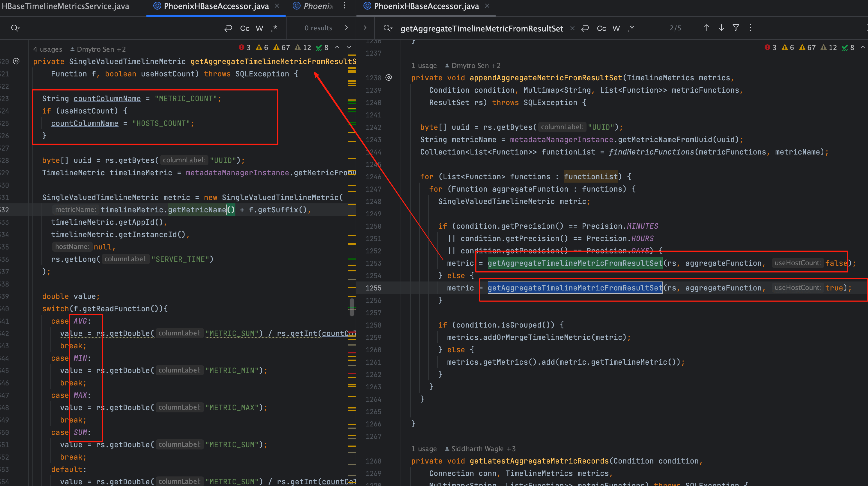The height and width of the screenshot is (486, 868).
Task: Toggle Regex (.*) option in left find bar
Action: point(274,28)
